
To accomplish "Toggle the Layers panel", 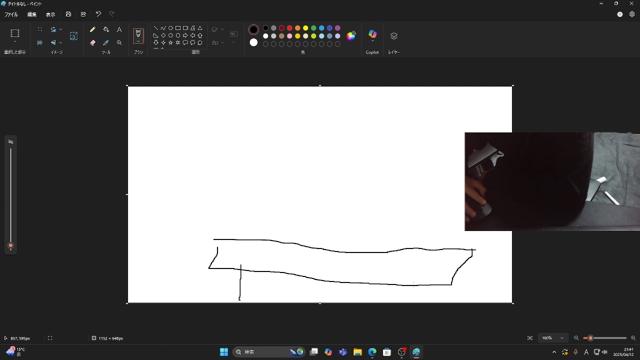I will point(394,36).
